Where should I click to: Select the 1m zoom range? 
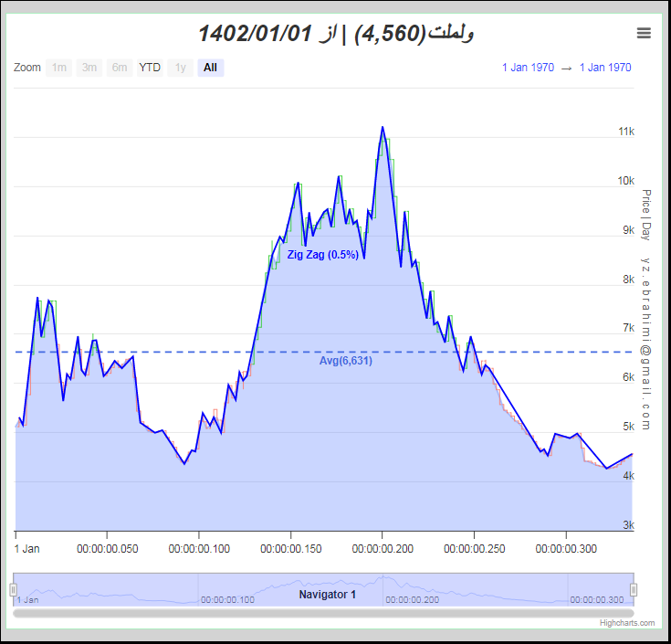[x=59, y=68]
